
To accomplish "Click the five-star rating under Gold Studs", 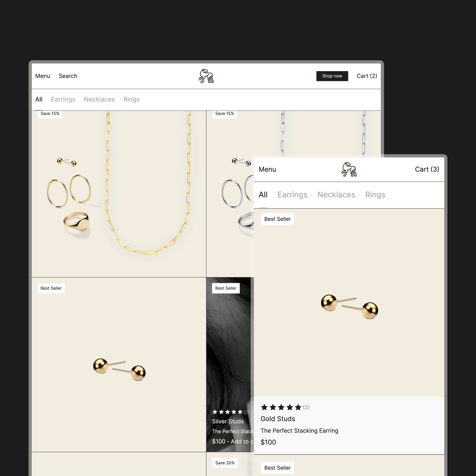I will tap(281, 407).
